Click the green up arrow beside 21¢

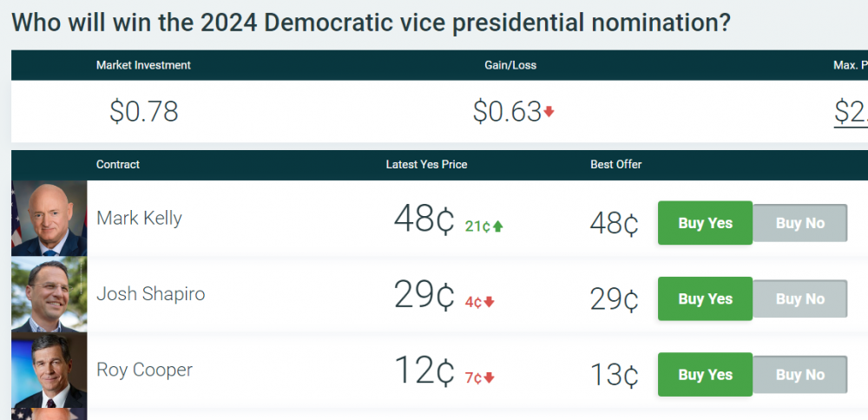coord(498,226)
